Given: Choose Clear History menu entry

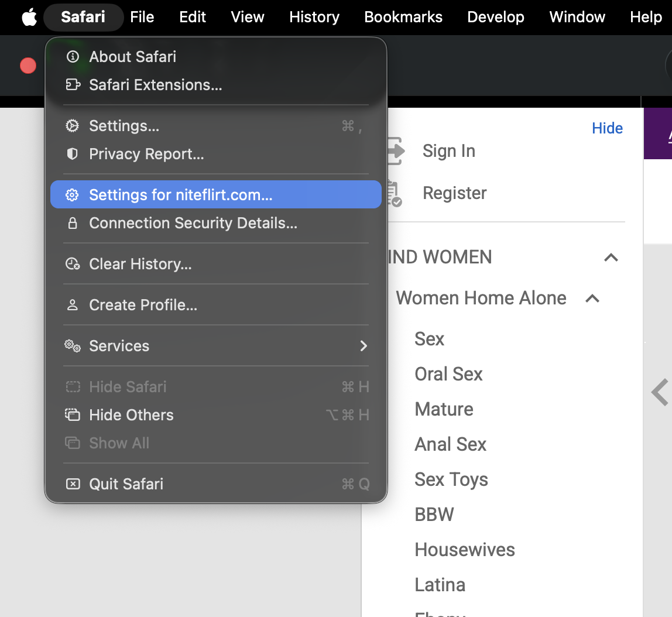Looking at the screenshot, I should (x=216, y=264).
